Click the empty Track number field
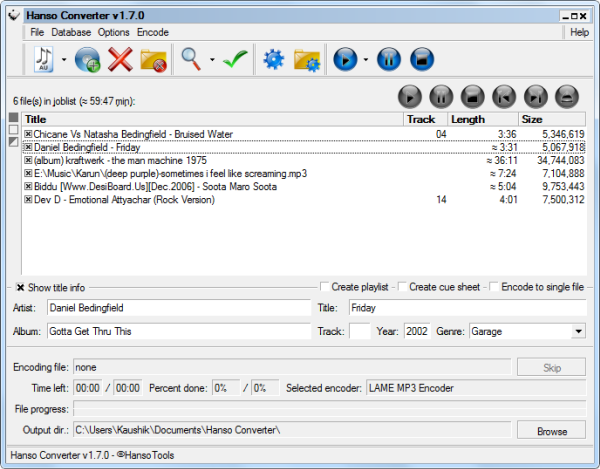This screenshot has width=600, height=469. (360, 331)
